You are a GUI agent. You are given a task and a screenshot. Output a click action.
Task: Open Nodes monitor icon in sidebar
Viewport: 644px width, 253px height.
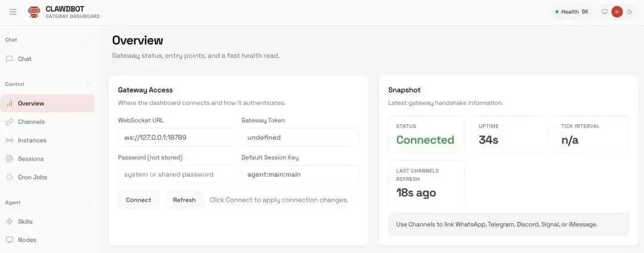(10, 240)
